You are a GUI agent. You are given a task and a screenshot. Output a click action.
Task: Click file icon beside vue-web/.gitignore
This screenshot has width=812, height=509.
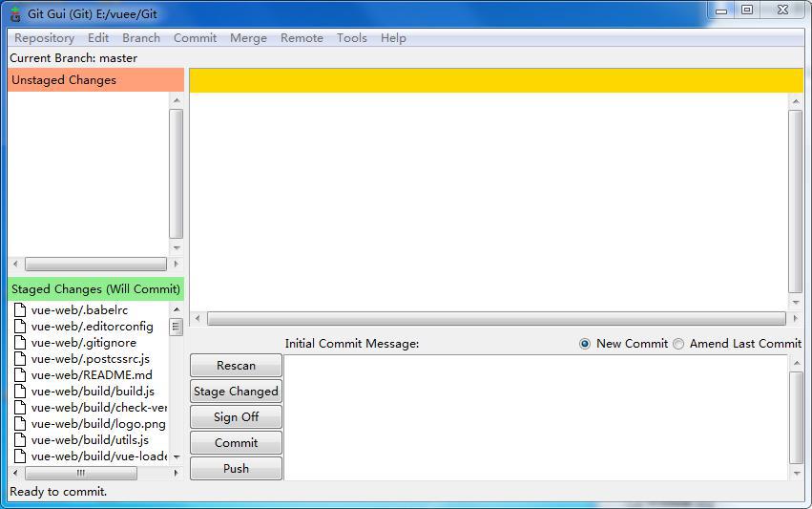pyautogui.click(x=20, y=342)
